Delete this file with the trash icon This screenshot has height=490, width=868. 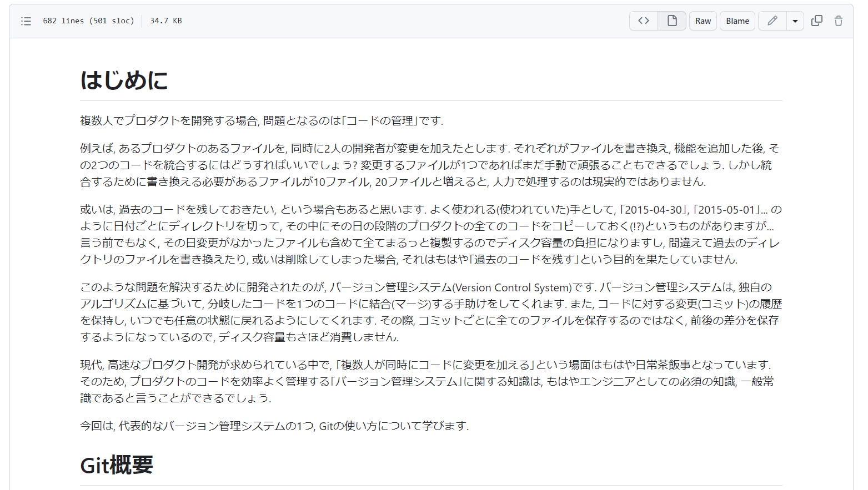click(839, 21)
